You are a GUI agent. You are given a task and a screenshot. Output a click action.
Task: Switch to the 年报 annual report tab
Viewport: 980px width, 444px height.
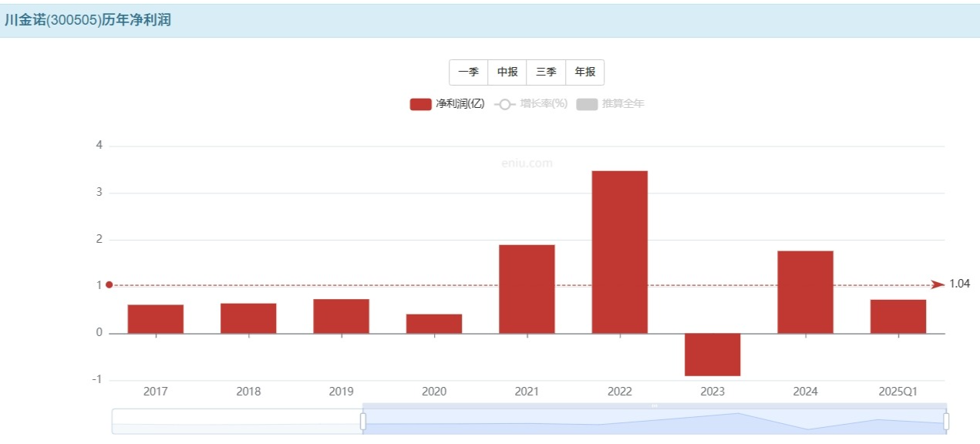(585, 72)
